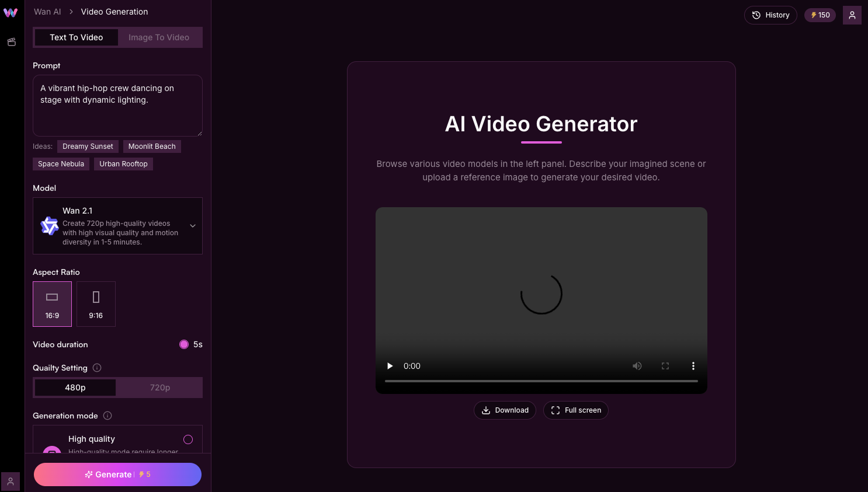Screen dimensions: 868x492
Task: Click the video progress bar
Action: coord(541,381)
